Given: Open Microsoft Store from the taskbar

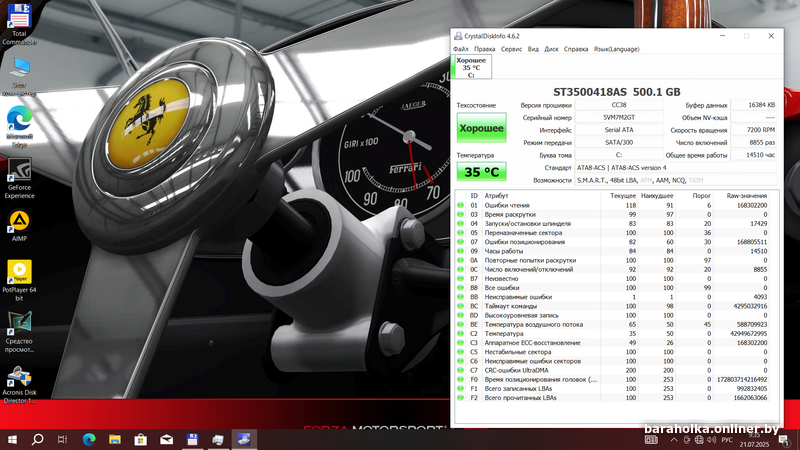Looking at the screenshot, I should click(139, 439).
